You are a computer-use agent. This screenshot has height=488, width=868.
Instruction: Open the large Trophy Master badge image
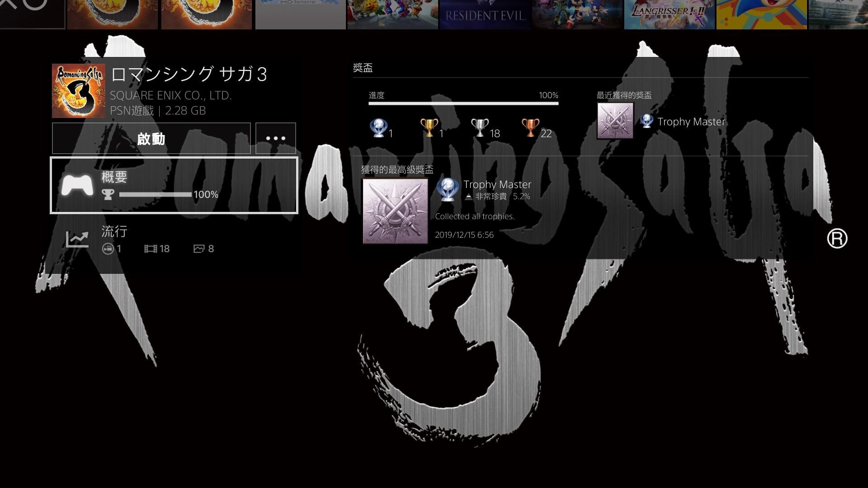coord(395,211)
